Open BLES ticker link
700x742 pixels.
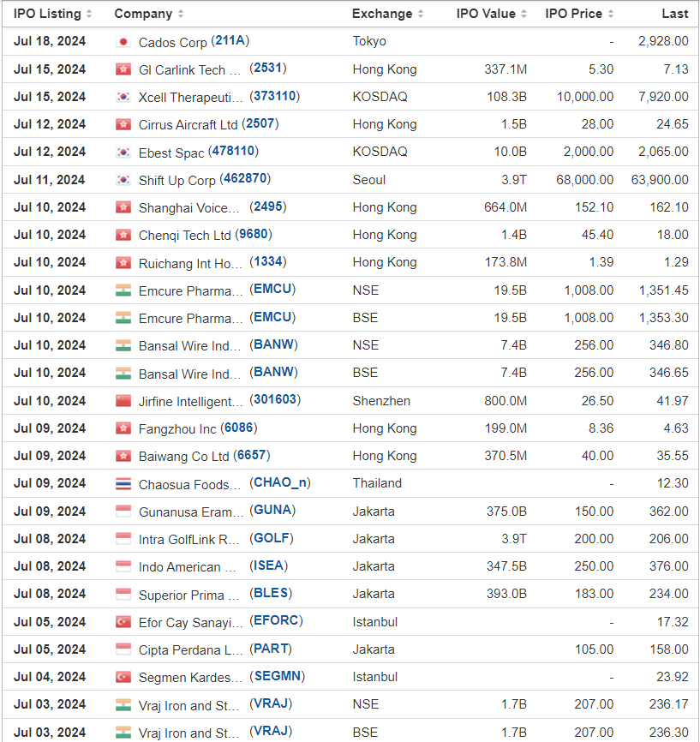click(x=271, y=593)
